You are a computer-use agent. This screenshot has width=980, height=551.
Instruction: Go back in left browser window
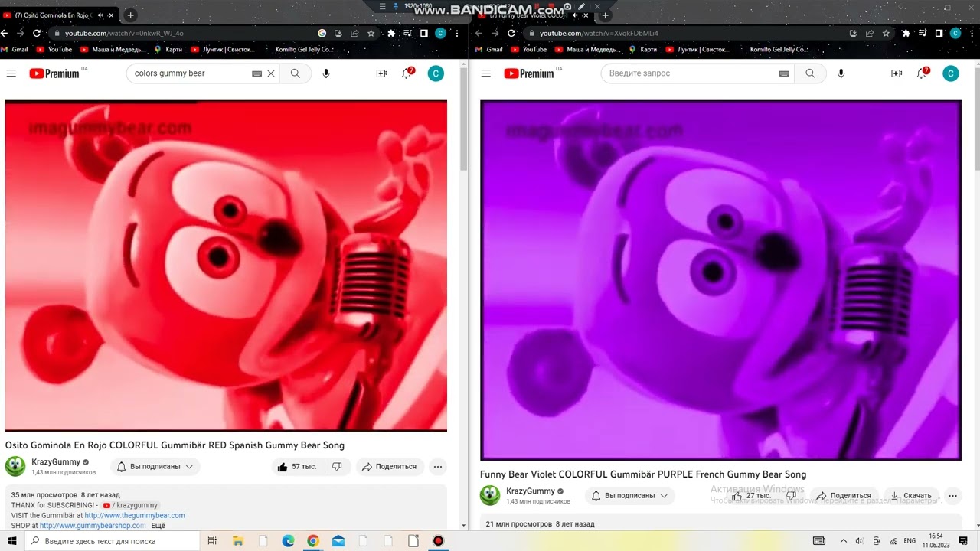click(5, 33)
